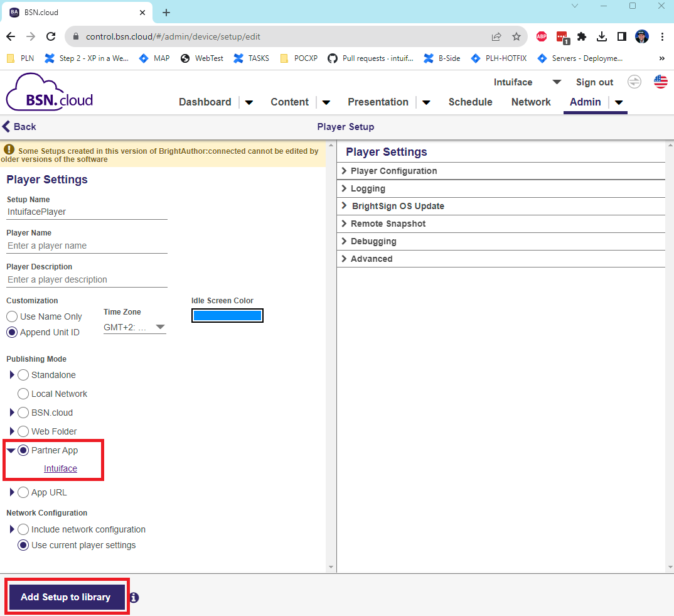Select the Local Network publishing mode
Screen dimensions: 674x616
[23, 394]
